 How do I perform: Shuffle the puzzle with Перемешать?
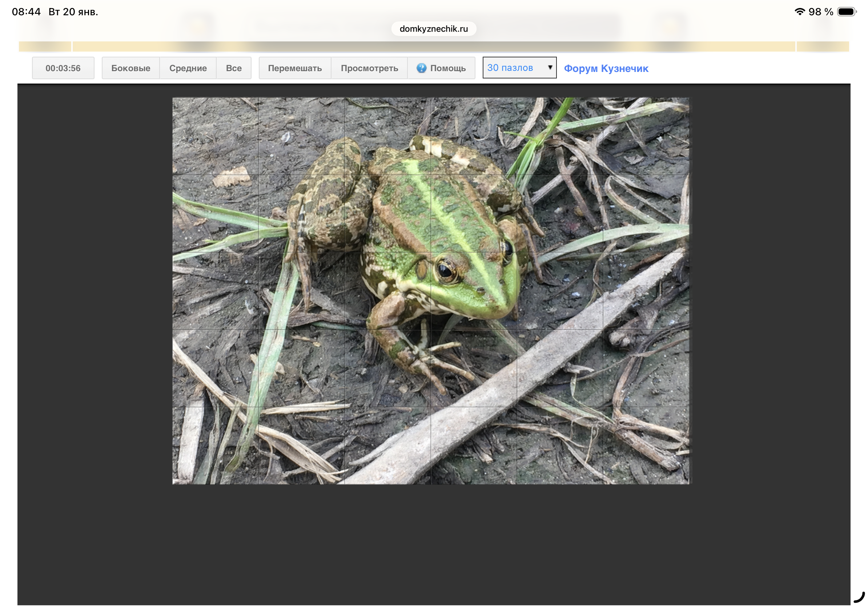294,68
